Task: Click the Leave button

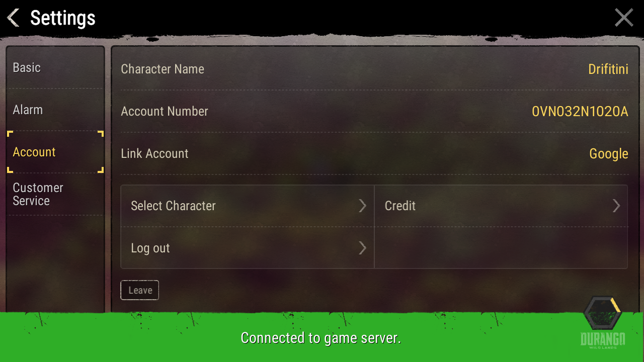Action: click(x=140, y=290)
